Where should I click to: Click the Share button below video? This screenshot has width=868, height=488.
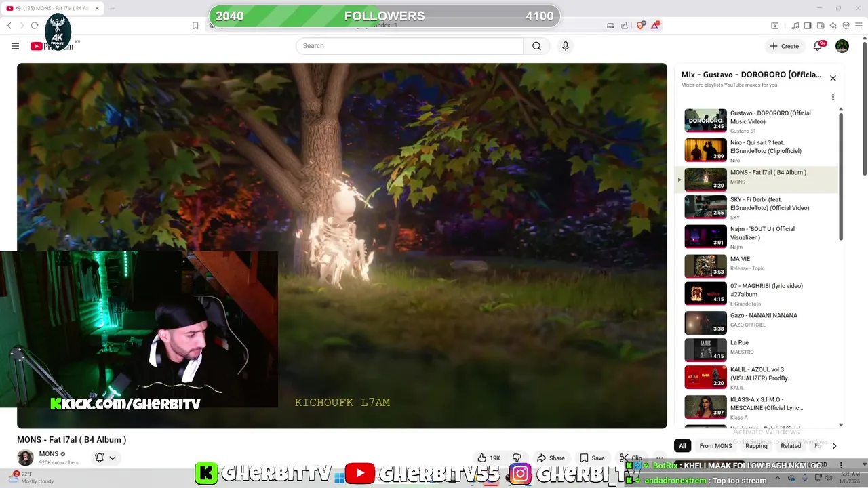pyautogui.click(x=550, y=458)
